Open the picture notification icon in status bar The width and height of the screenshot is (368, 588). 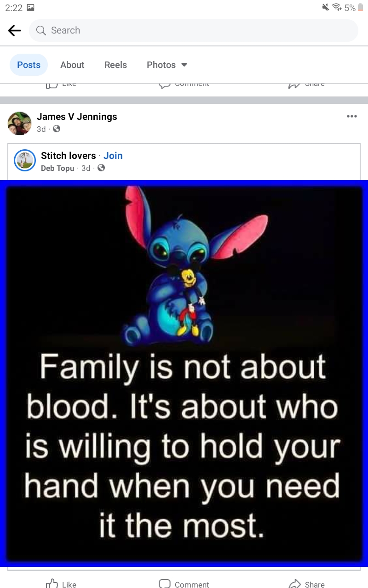(31, 7)
